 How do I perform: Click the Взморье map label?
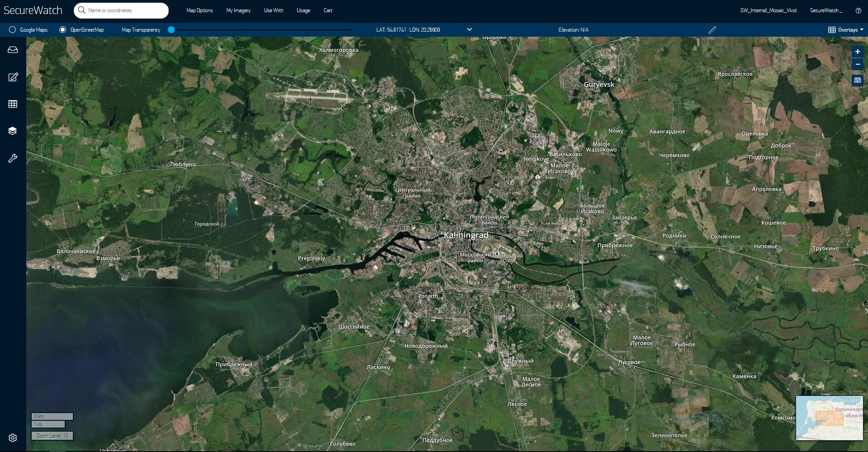click(108, 258)
